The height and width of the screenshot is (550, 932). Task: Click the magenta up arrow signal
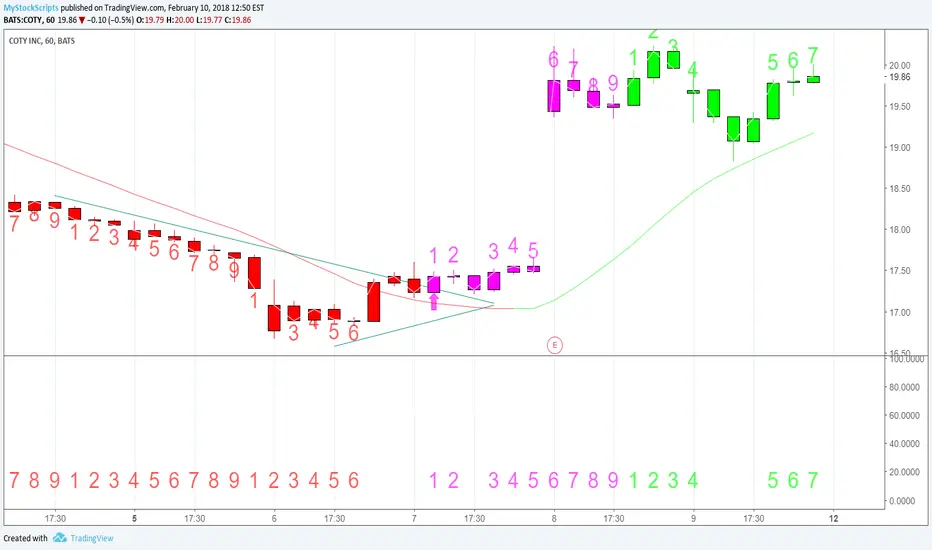(433, 301)
